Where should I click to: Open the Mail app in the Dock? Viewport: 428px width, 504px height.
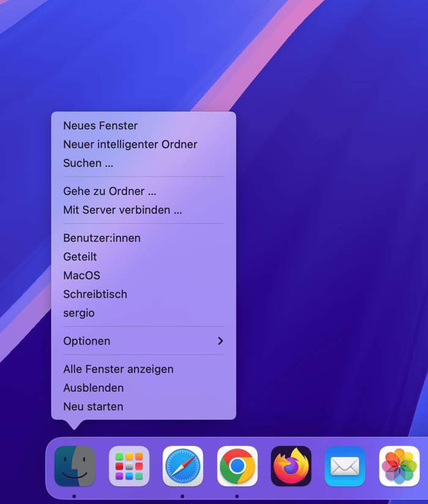(345, 466)
